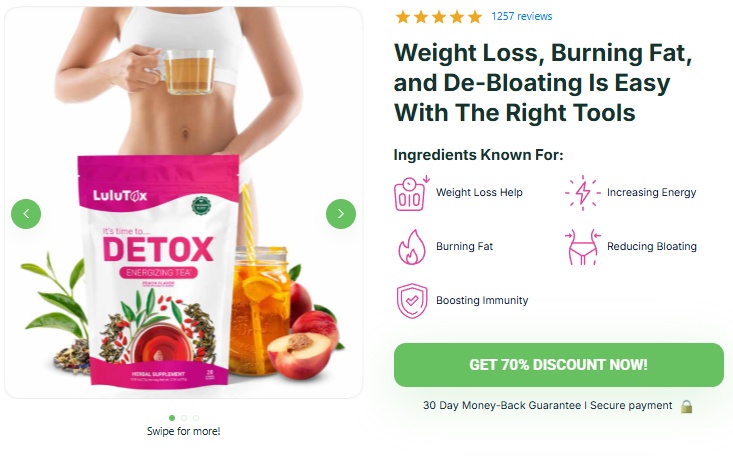Go to the previous carousel image

pos(26,214)
